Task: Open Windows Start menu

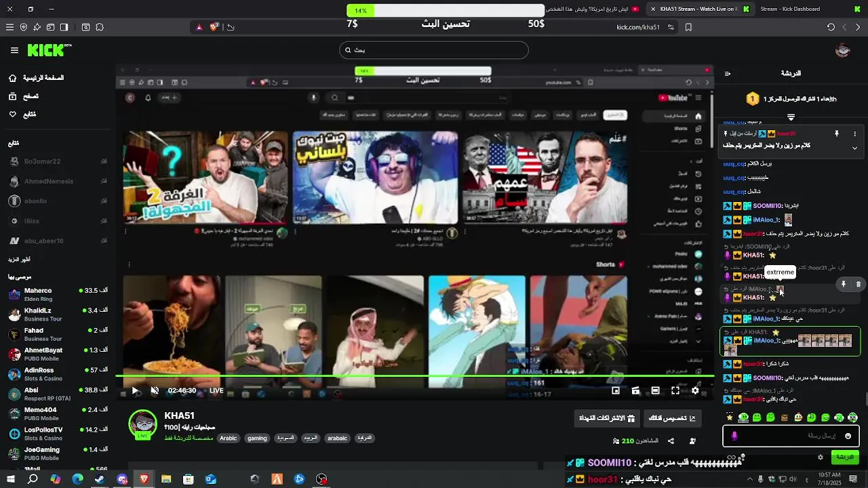Action: tap(10, 479)
